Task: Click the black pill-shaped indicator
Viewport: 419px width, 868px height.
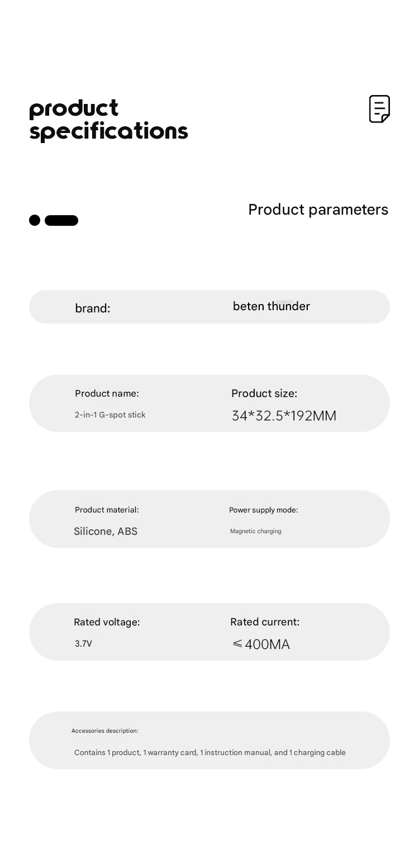Action: click(x=61, y=220)
